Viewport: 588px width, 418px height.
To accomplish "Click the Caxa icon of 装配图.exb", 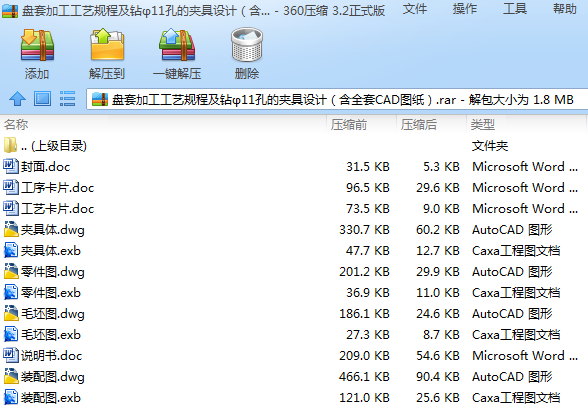I will click(x=10, y=397).
